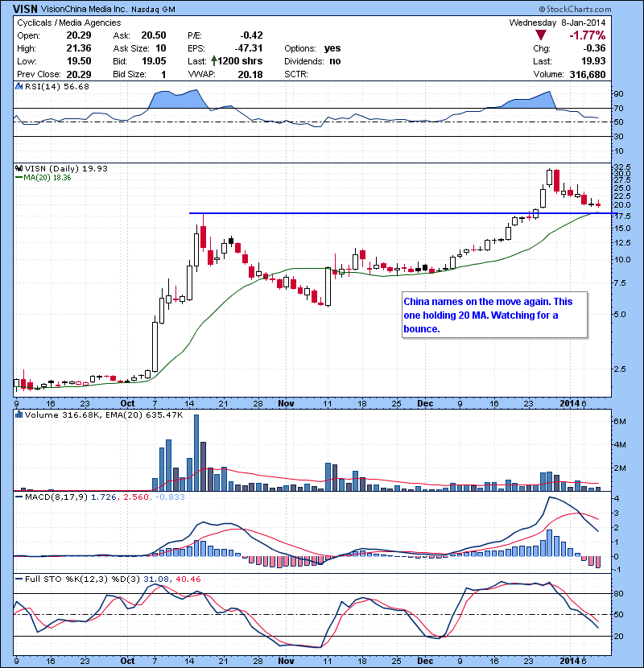Click the Bid price 19.05
Image resolution: width=644 pixels, height=668 pixels.
tap(154, 61)
